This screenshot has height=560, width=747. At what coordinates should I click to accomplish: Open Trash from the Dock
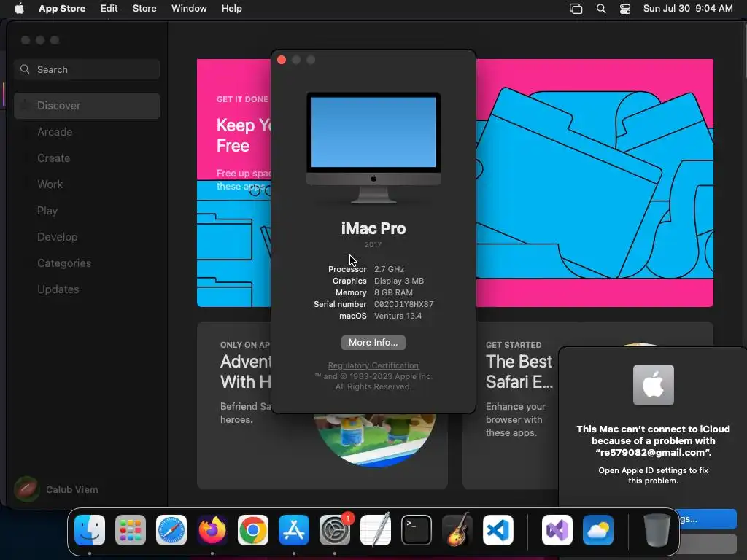point(657,530)
